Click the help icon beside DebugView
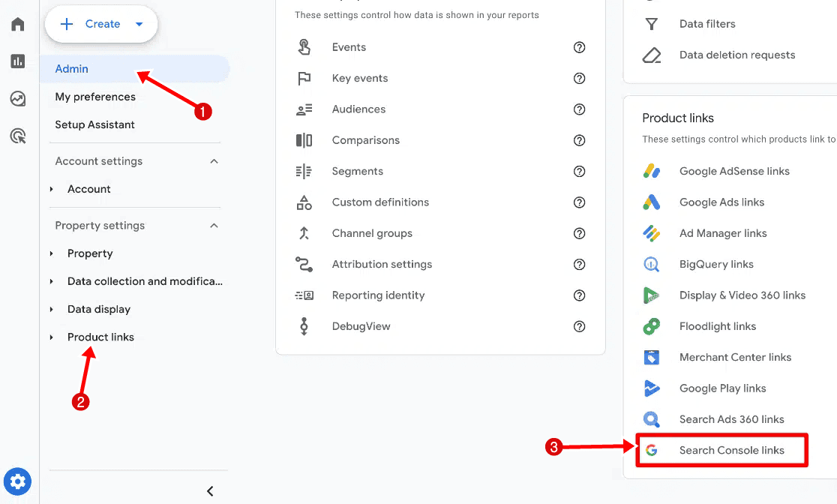 pyautogui.click(x=579, y=326)
